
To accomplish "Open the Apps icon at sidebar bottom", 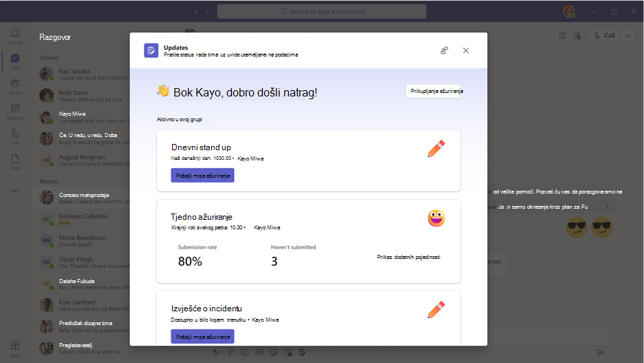I will [x=14, y=349].
